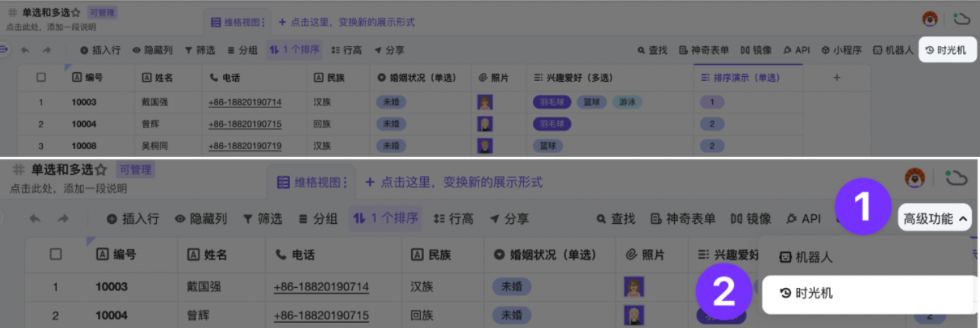Click 镜像 in the bottom screenshot toolbar
This screenshot has width=980, height=328.
coord(750,218)
